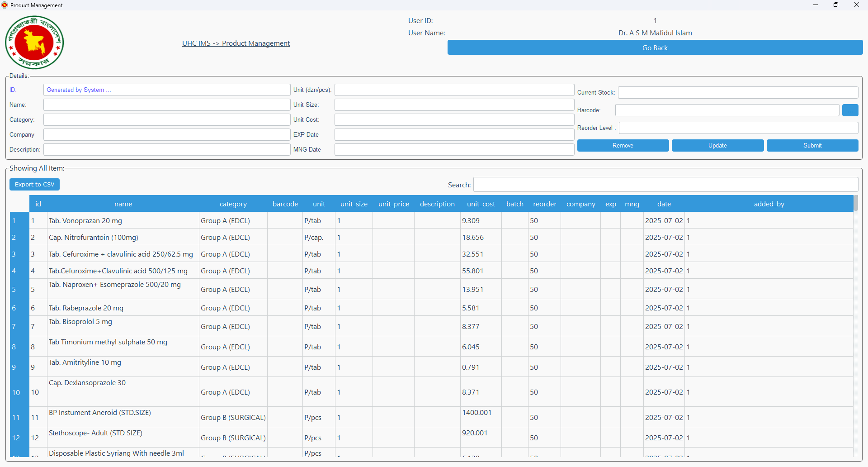Focus the EXP Date field
This screenshot has height=467, width=868.
pos(454,135)
